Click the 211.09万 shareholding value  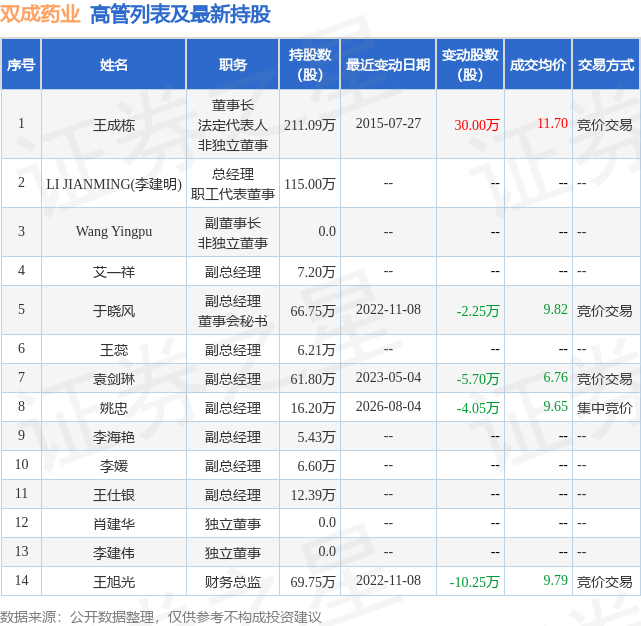(x=309, y=125)
